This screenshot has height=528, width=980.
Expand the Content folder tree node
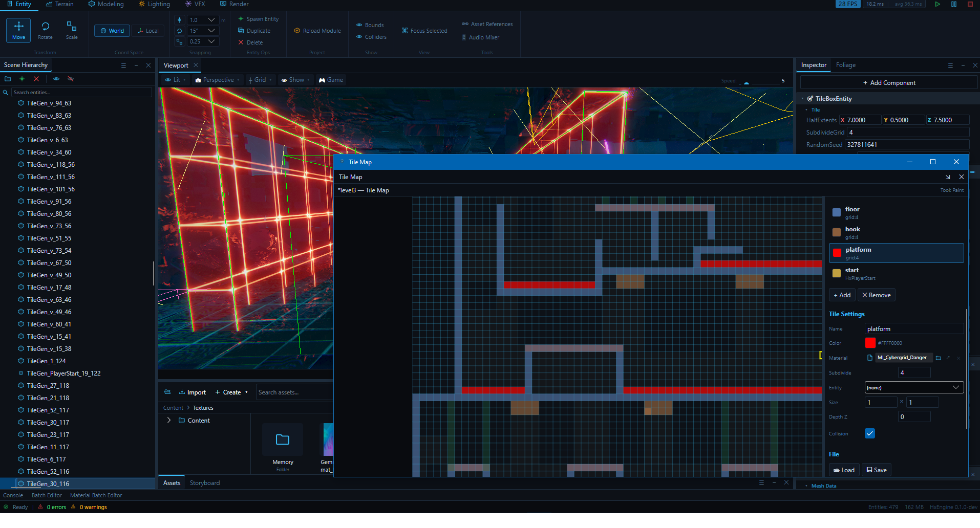click(169, 420)
